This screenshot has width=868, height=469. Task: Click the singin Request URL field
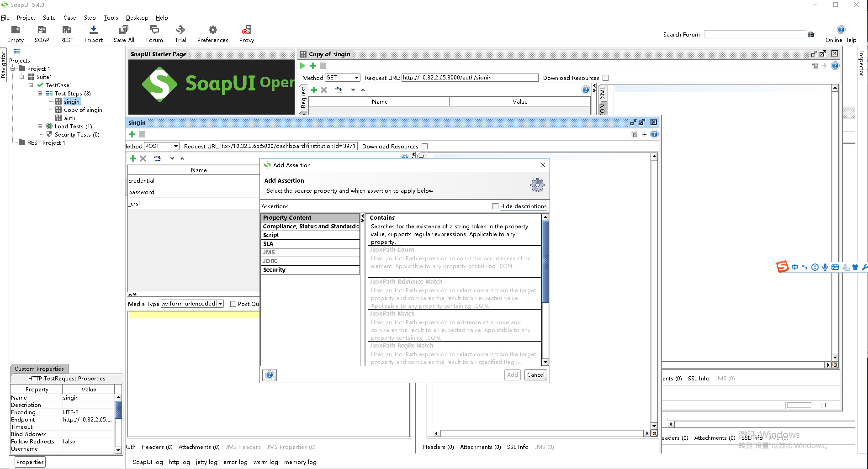click(x=291, y=146)
